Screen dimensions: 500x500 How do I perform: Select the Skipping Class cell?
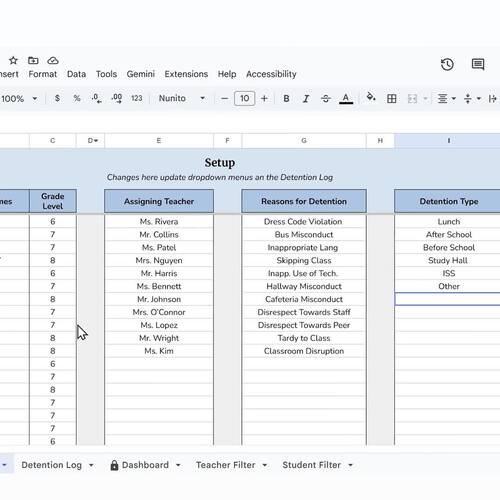[x=304, y=260]
